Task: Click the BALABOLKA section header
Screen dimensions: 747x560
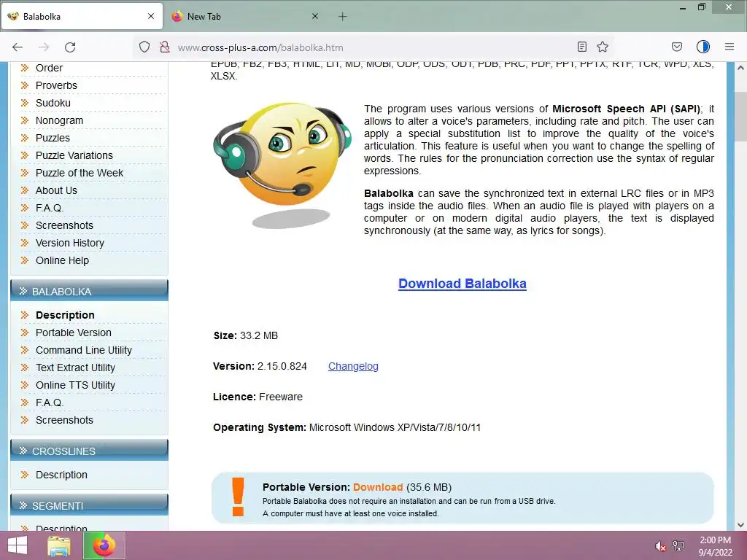Action: 89,291
